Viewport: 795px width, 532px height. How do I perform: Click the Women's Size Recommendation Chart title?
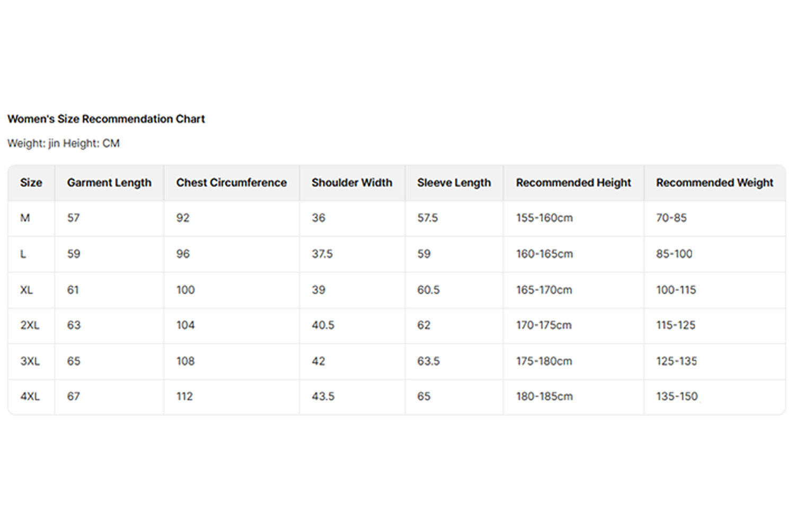[x=106, y=119]
